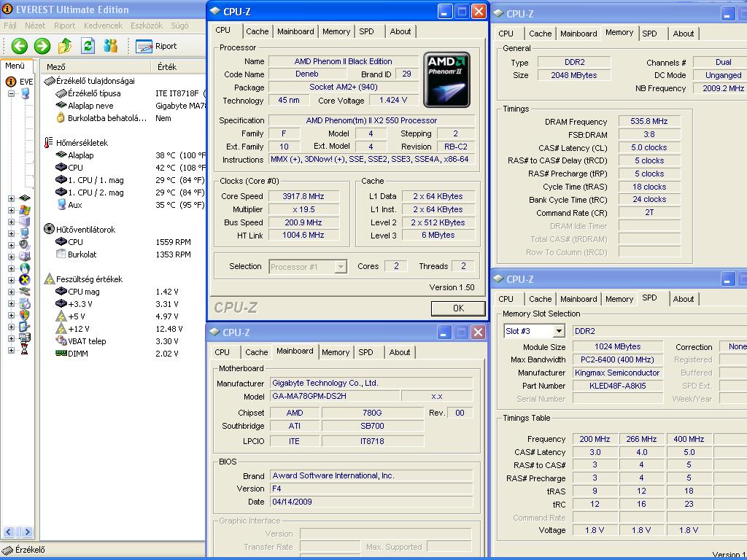The height and width of the screenshot is (560, 747).
Task: Click the left scroll arrow in EVEREST sidebar
Action: (9, 532)
